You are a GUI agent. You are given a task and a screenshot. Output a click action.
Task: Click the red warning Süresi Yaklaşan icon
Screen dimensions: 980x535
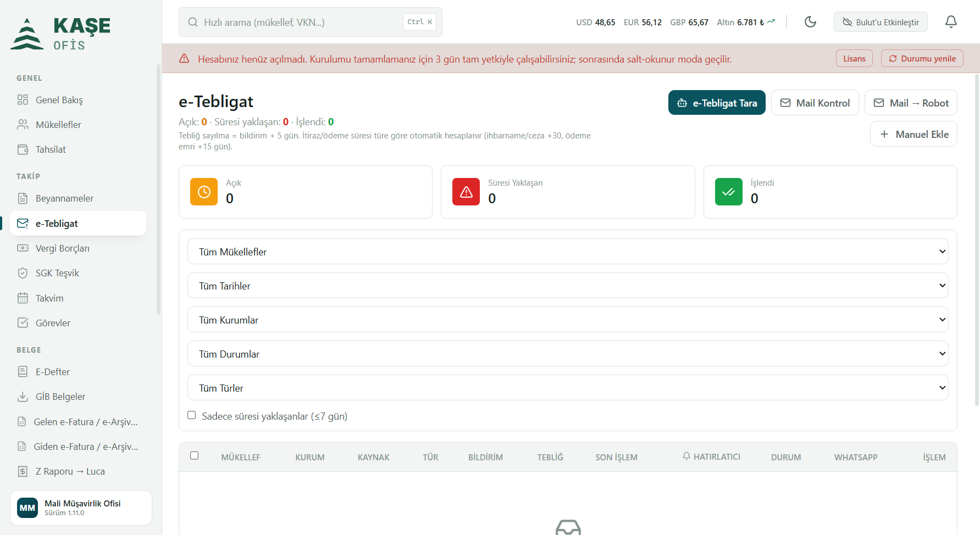pos(466,192)
